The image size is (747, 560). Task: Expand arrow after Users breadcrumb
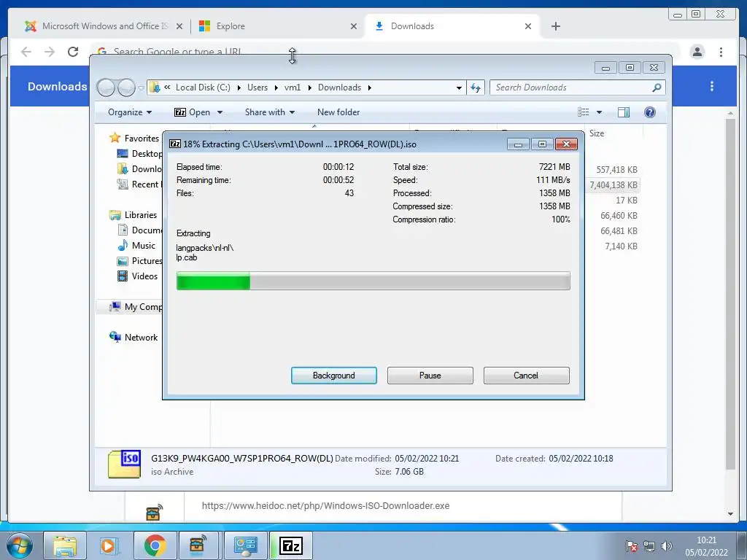point(276,87)
